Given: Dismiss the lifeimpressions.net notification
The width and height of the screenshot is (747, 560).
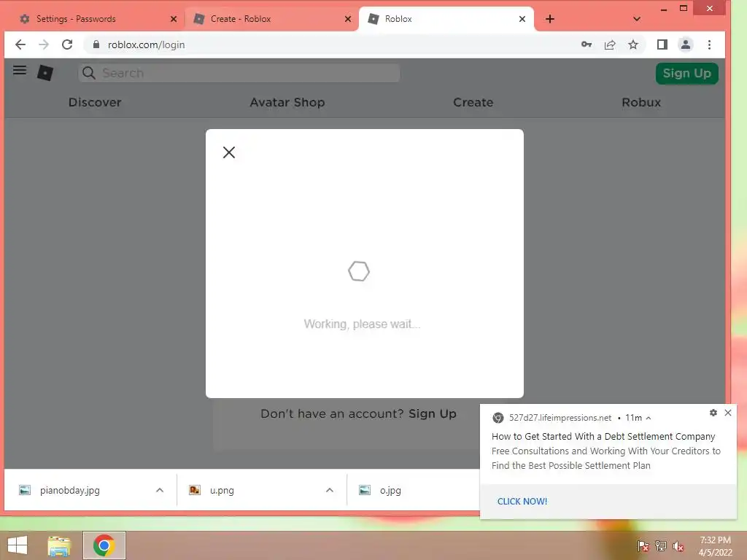Looking at the screenshot, I should pos(728,413).
